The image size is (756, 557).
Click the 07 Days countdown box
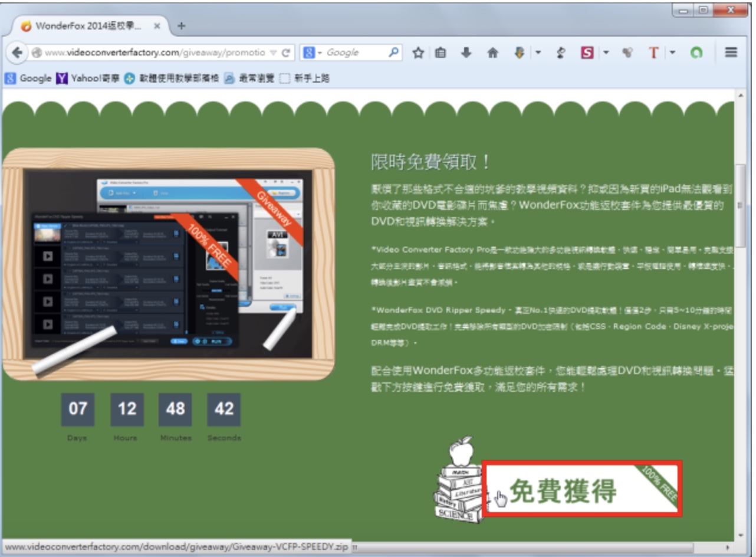coord(77,409)
